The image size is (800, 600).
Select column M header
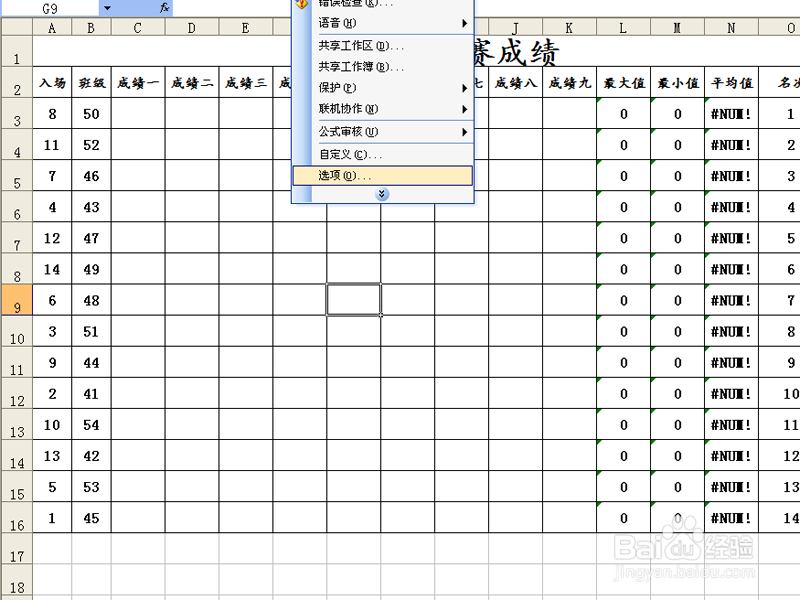point(678,28)
